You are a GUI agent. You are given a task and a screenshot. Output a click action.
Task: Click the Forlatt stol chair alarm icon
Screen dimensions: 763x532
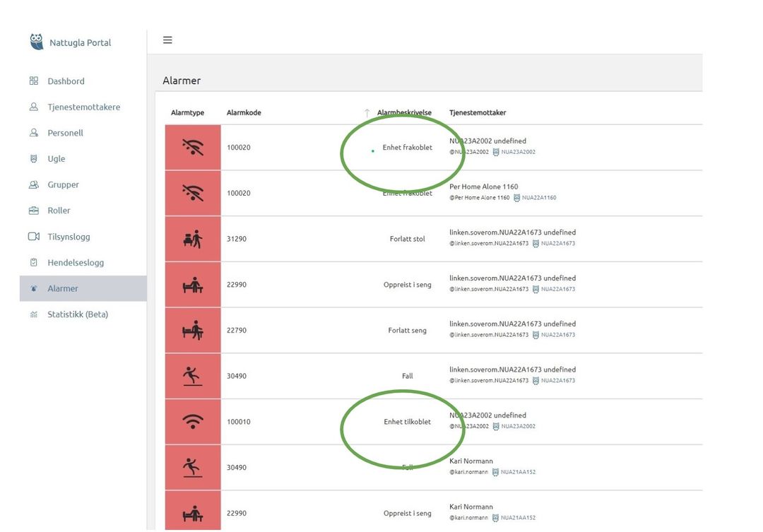pyautogui.click(x=192, y=238)
